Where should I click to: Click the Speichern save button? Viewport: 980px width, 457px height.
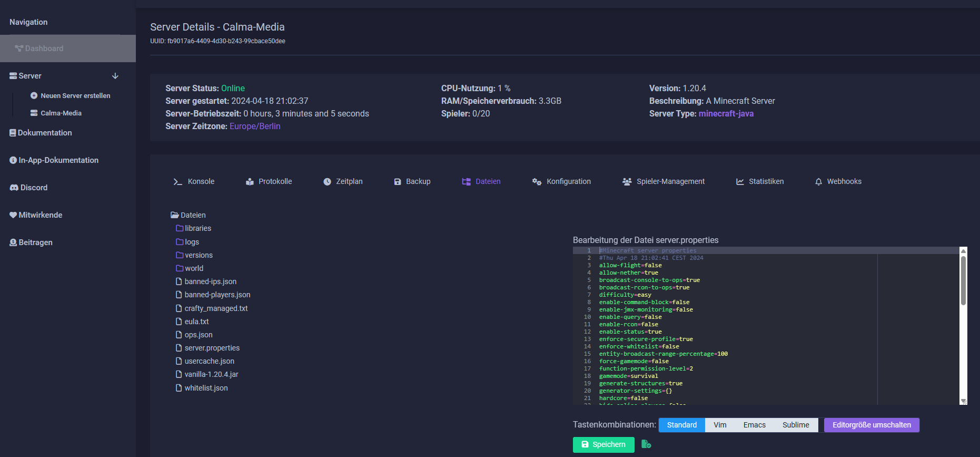[603, 444]
